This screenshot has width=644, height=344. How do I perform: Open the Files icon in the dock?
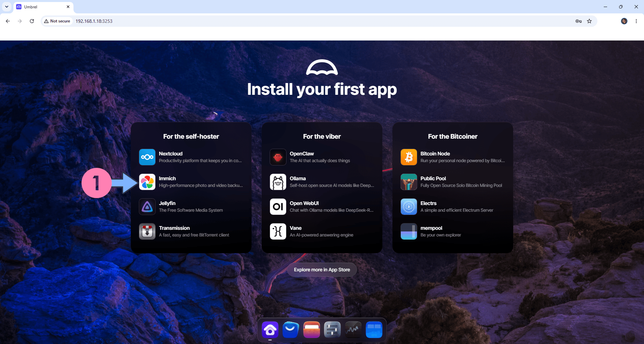312,330
